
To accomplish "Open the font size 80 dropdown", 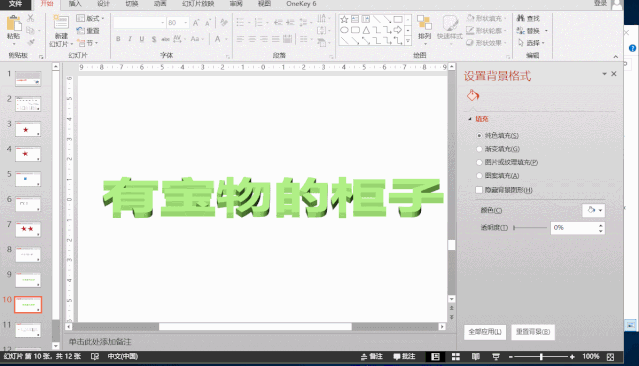I will point(186,23).
